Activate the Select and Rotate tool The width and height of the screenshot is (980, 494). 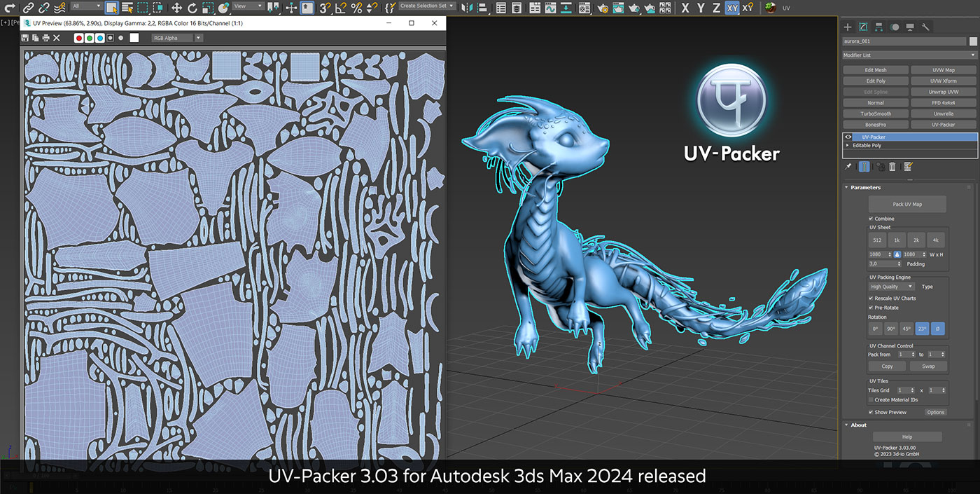pyautogui.click(x=192, y=8)
